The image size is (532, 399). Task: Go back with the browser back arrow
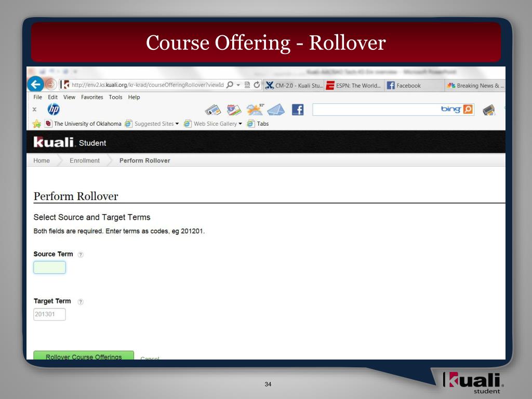click(35, 84)
